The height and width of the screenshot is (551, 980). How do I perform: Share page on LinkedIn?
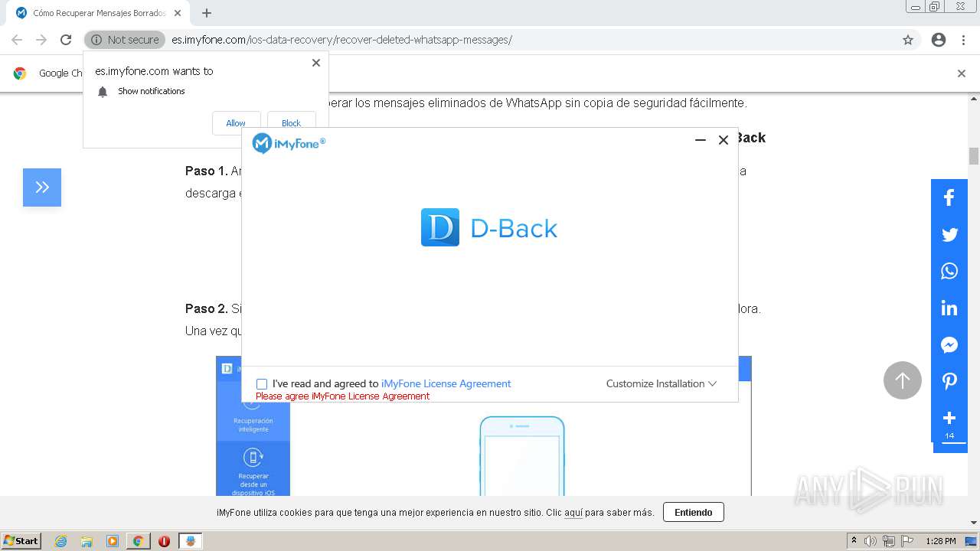pyautogui.click(x=949, y=308)
